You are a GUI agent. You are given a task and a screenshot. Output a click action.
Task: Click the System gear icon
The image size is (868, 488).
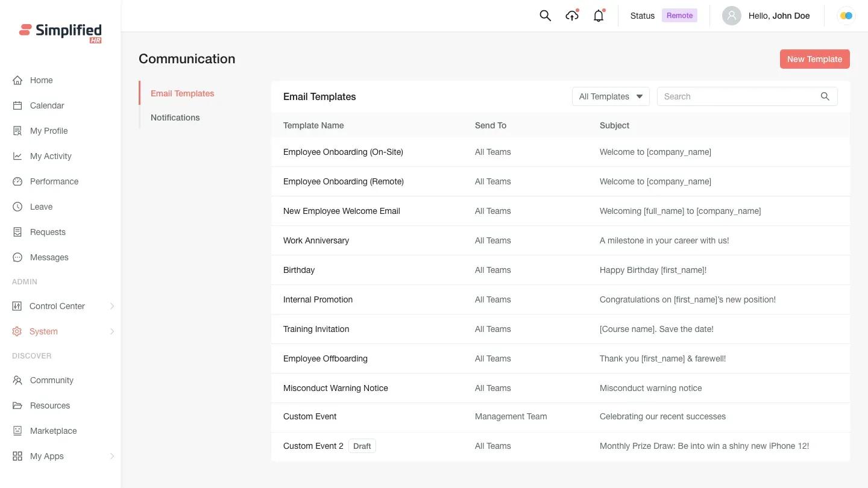[x=17, y=331]
